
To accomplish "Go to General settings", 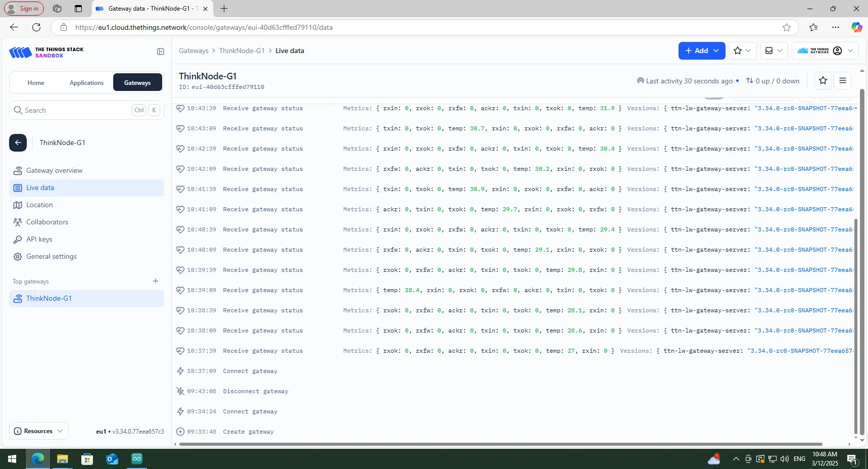I will click(51, 256).
